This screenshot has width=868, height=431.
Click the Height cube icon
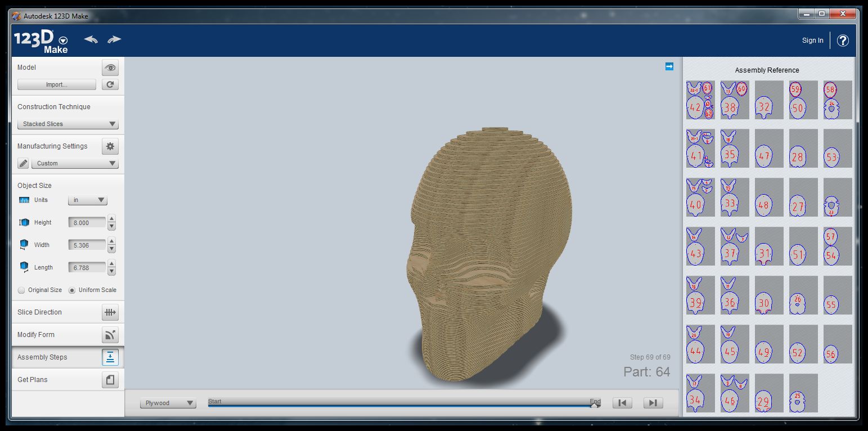coord(24,222)
